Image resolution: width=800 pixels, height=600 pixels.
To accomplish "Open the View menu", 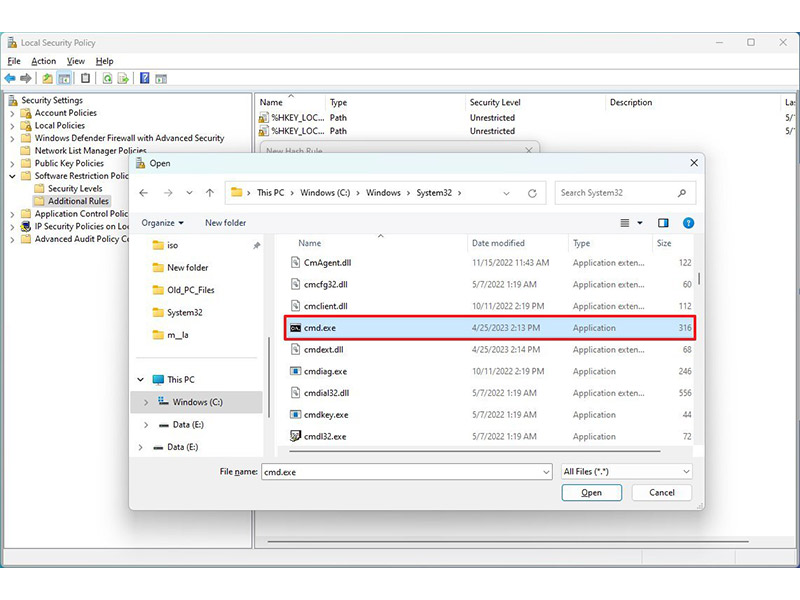I will [x=76, y=61].
